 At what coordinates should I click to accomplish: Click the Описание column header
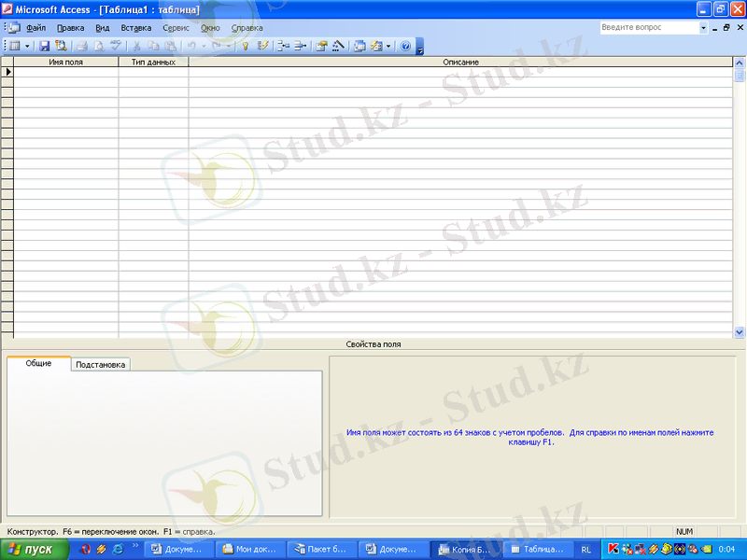[x=460, y=62]
